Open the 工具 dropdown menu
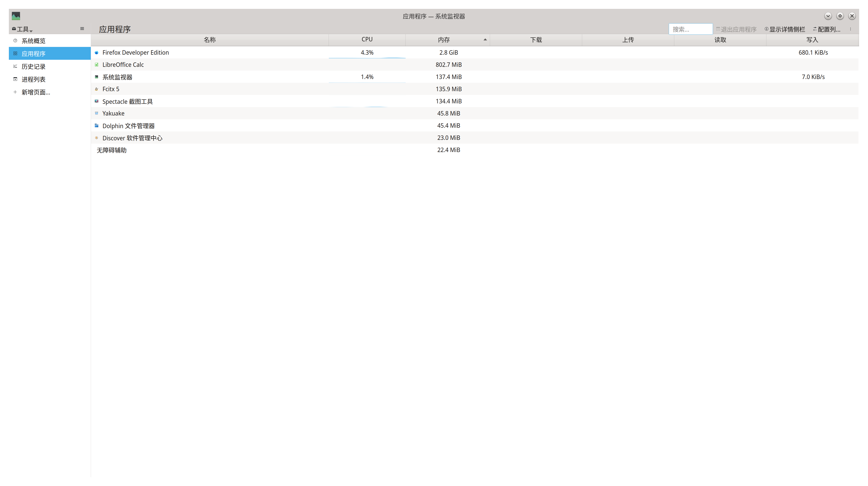 22,29
